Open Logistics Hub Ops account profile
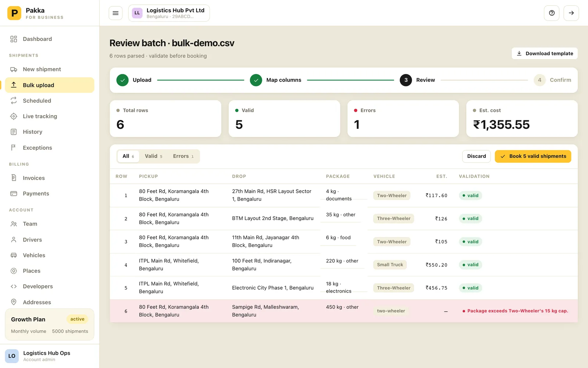 (x=50, y=356)
